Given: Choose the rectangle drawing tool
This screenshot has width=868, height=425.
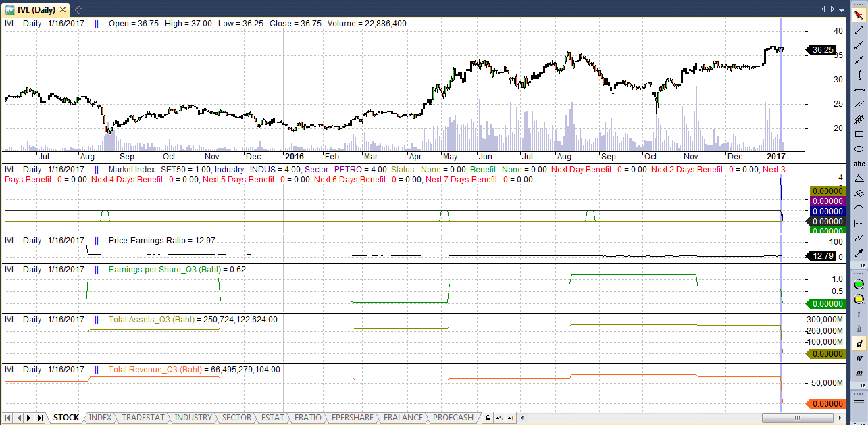Looking at the screenshot, I should coord(859,134).
